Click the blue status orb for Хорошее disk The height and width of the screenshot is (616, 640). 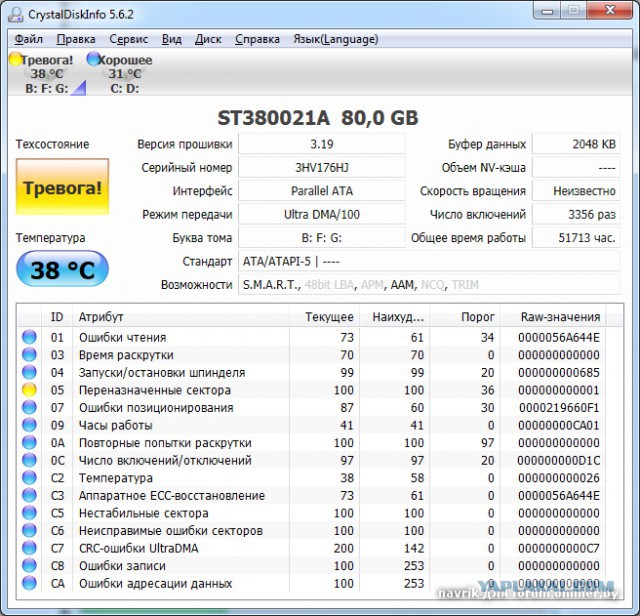click(93, 59)
